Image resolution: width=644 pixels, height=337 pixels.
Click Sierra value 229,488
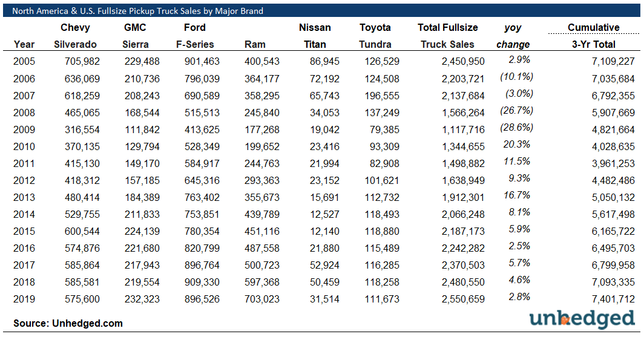tap(142, 62)
